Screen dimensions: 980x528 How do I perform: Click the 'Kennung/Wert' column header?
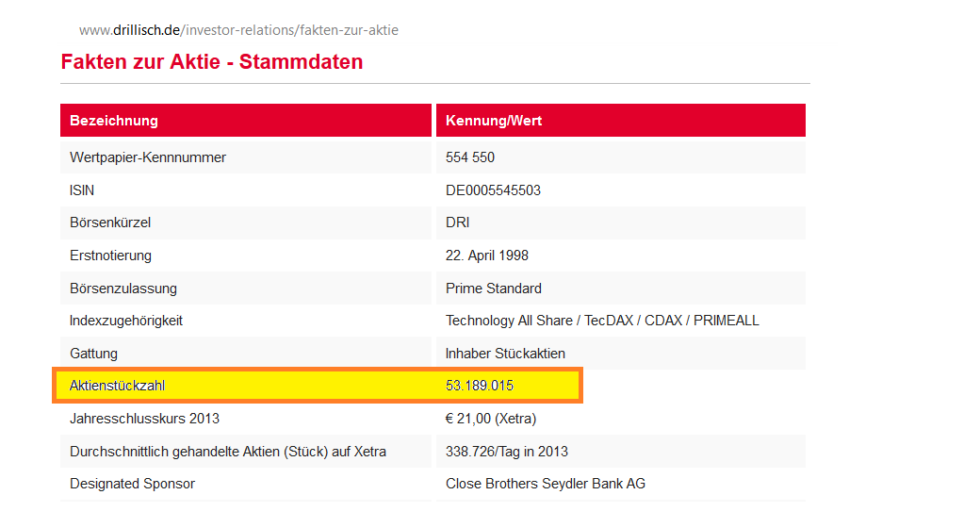click(x=494, y=121)
